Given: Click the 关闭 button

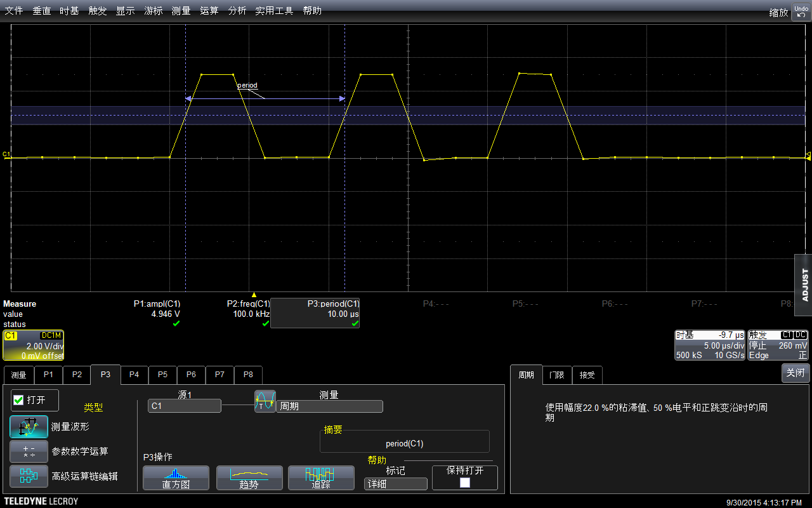Looking at the screenshot, I should [796, 373].
